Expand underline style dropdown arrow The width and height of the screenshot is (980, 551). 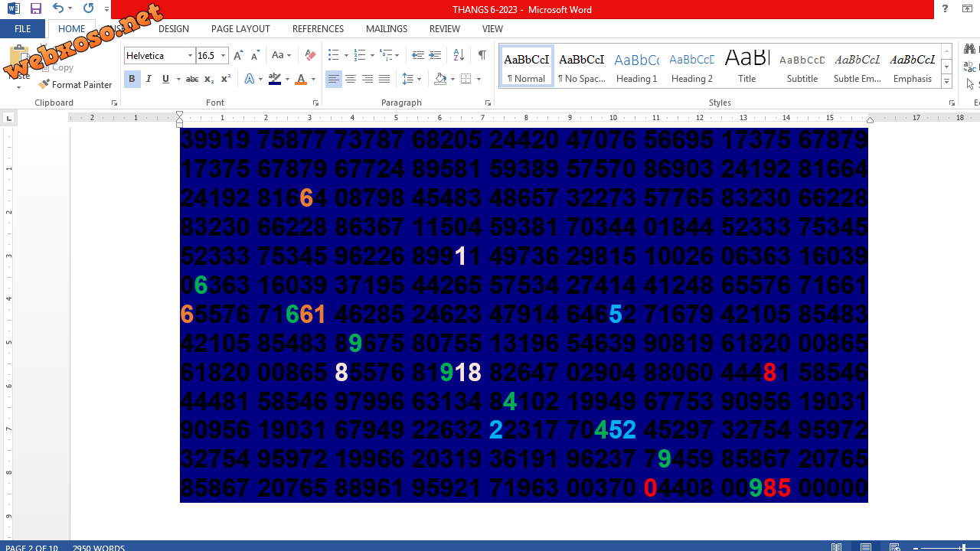[x=178, y=79]
